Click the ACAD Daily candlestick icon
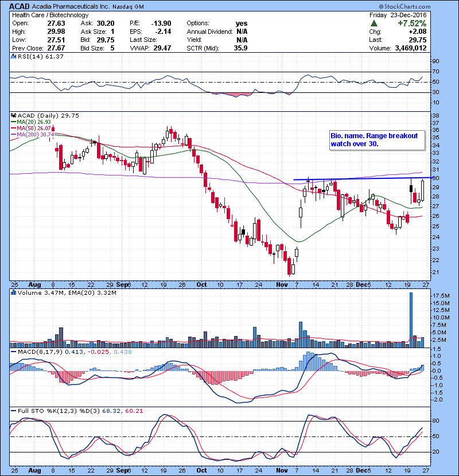The width and height of the screenshot is (459, 476). (13, 115)
